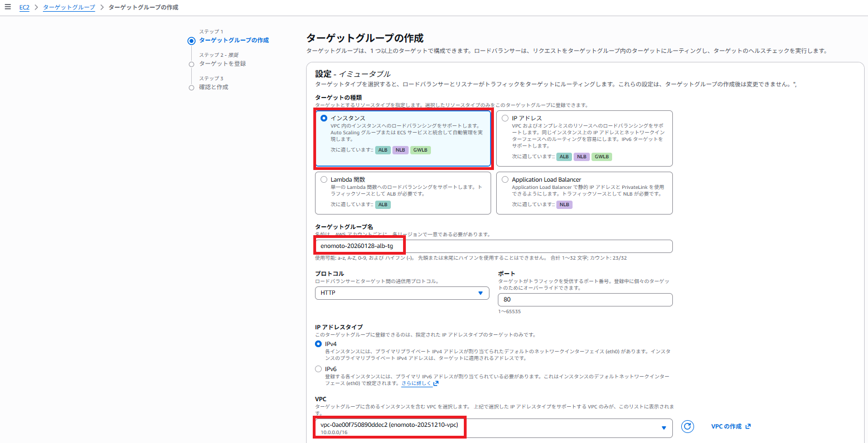Go to EC2 breadcrumb link
Screen dimensions: 868x443
(x=24, y=7)
